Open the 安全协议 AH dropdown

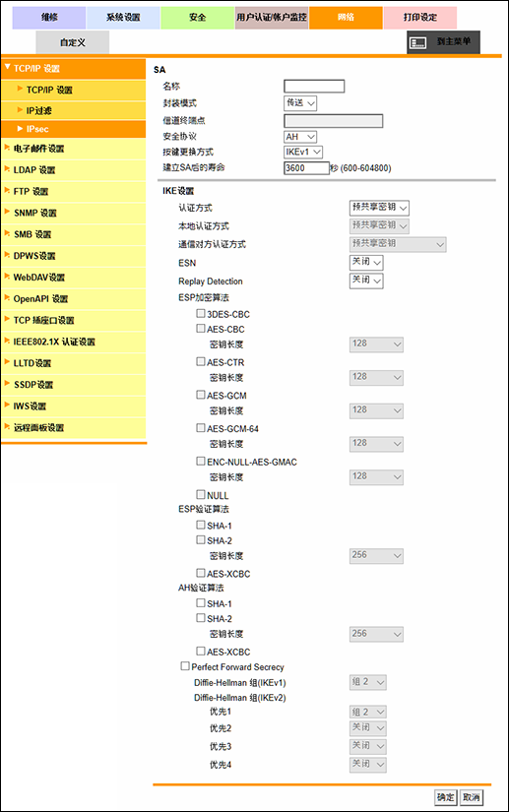tap(300, 137)
